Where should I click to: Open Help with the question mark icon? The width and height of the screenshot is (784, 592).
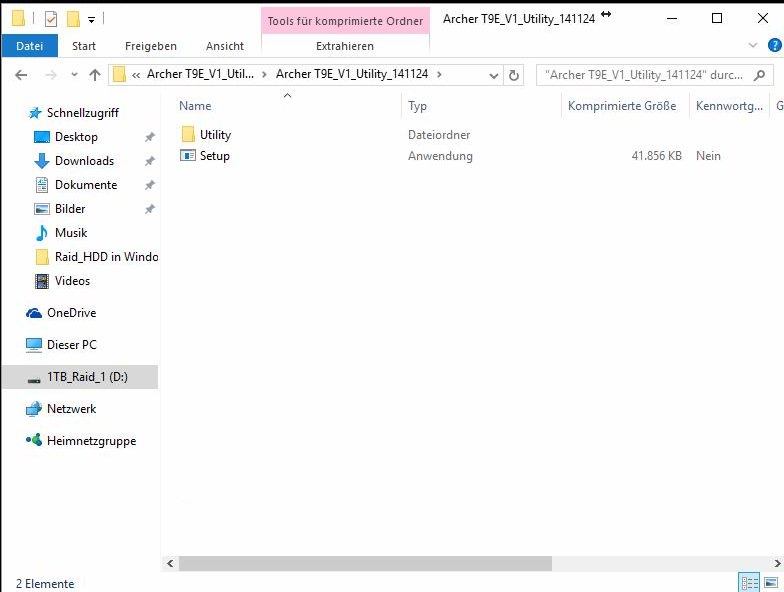(x=774, y=46)
